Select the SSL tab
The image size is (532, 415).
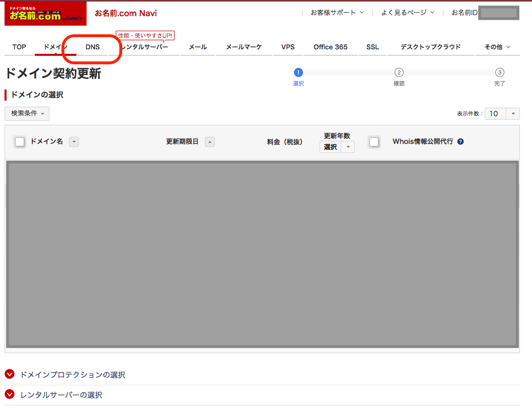372,47
